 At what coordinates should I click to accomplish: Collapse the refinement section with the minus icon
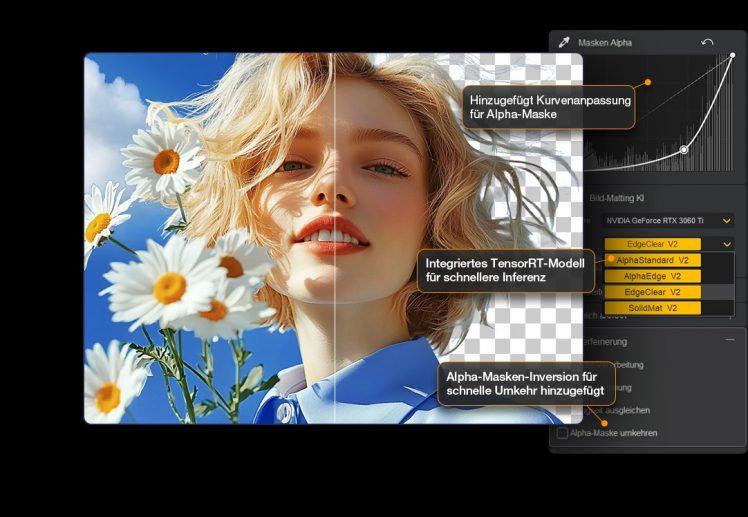tap(730, 340)
